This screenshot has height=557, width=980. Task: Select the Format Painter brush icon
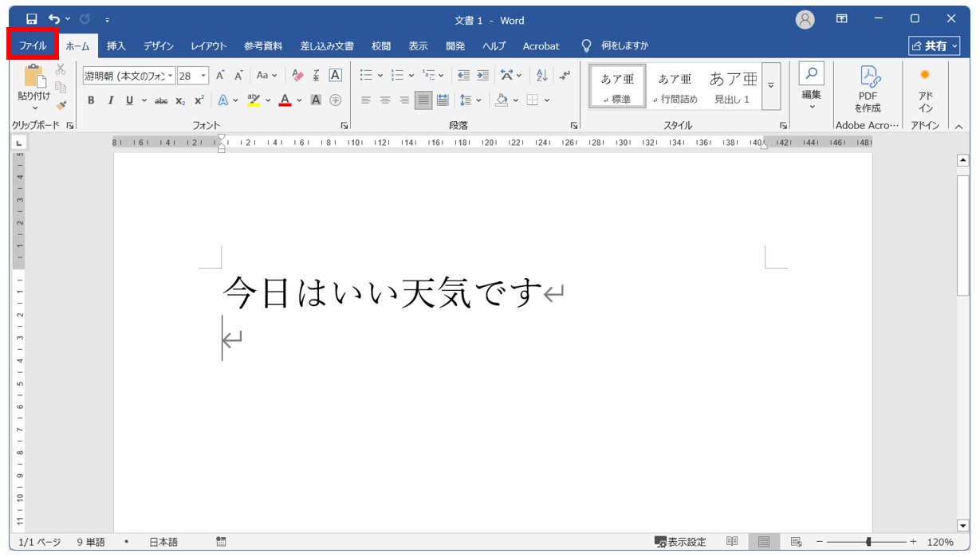coord(61,104)
